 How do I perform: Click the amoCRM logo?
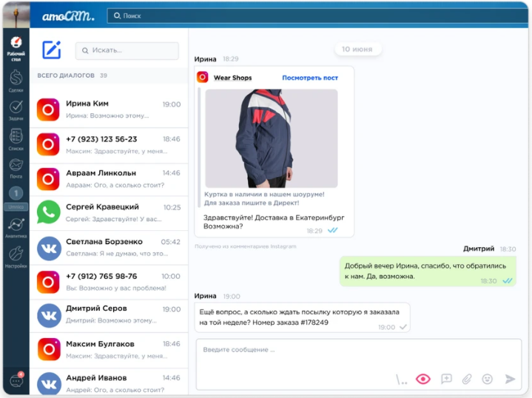click(x=68, y=16)
